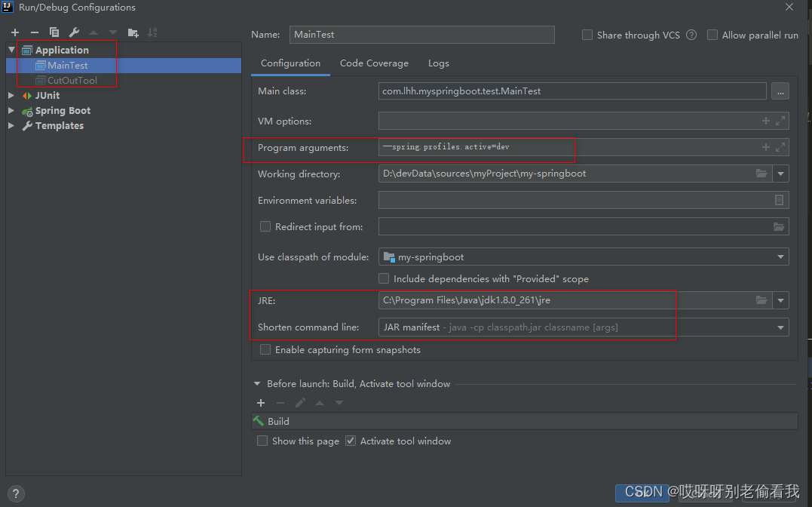This screenshot has width=812, height=507.
Task: Select the Build task in Before launch list
Action: click(524, 421)
